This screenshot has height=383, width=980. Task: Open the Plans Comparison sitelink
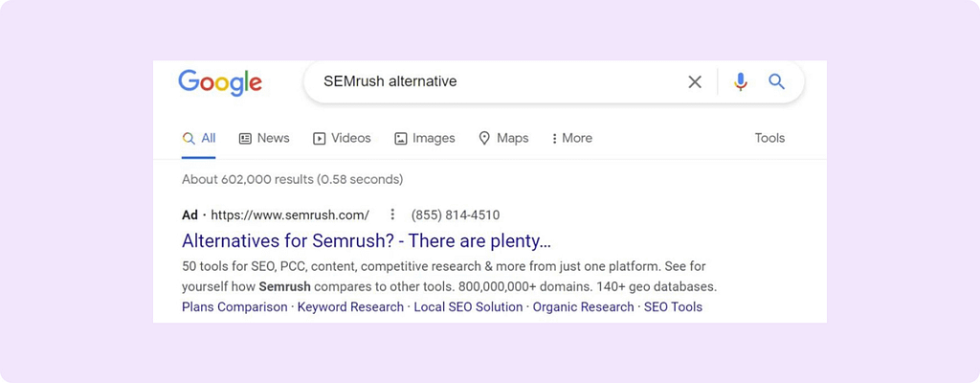[x=234, y=307]
